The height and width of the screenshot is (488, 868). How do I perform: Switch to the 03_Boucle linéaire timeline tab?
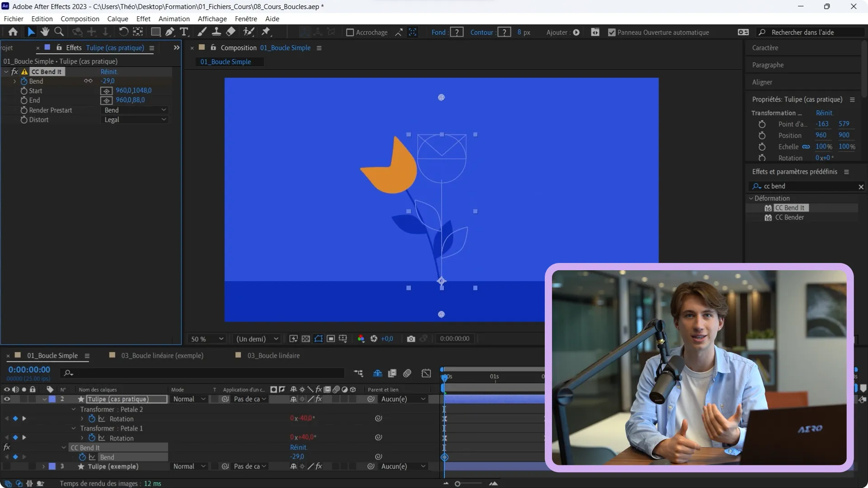pos(273,356)
